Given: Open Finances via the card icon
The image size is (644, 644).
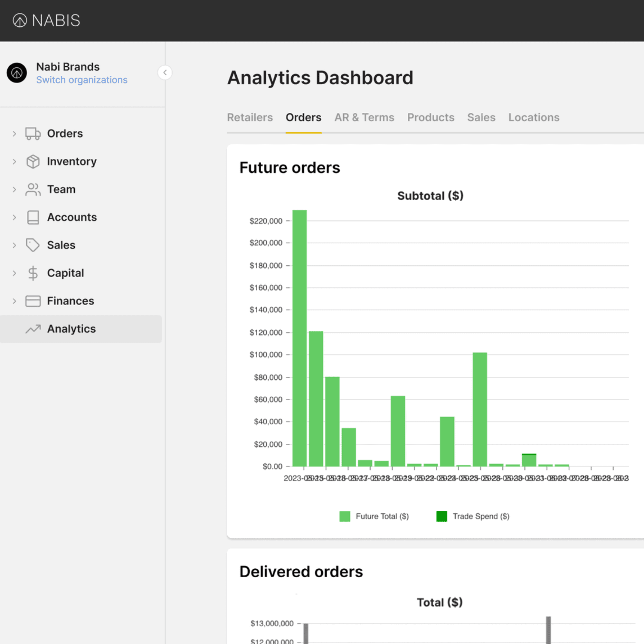Looking at the screenshot, I should 33,301.
